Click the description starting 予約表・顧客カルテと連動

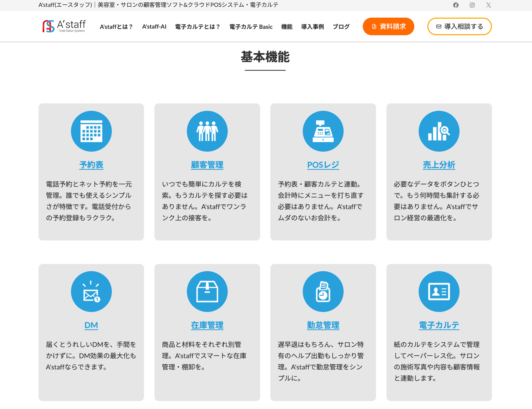[321, 201]
